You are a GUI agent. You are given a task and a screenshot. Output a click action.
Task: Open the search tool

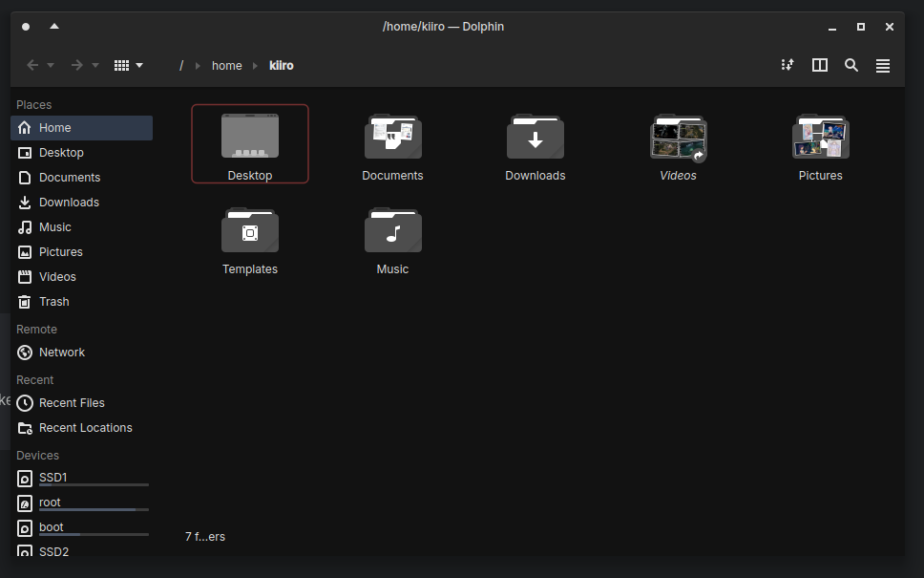[x=850, y=65]
